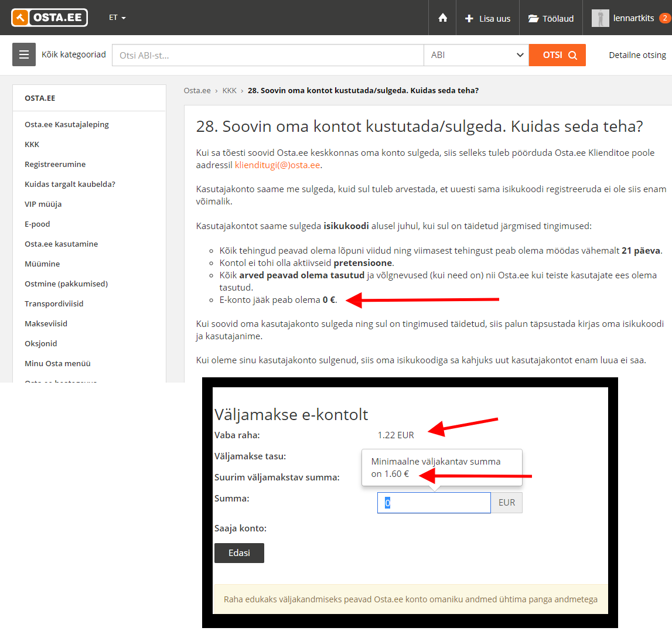
Task: Click the lennartkits profile avatar
Action: (600, 18)
